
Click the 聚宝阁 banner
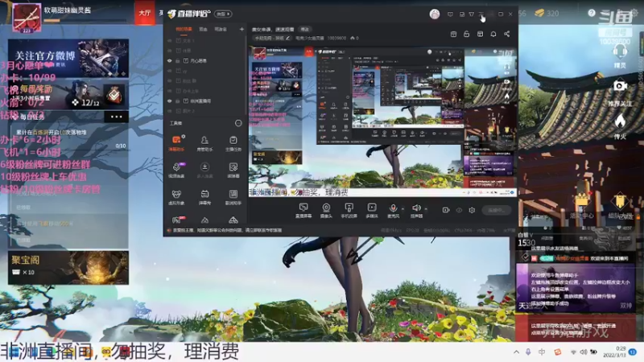click(68, 268)
